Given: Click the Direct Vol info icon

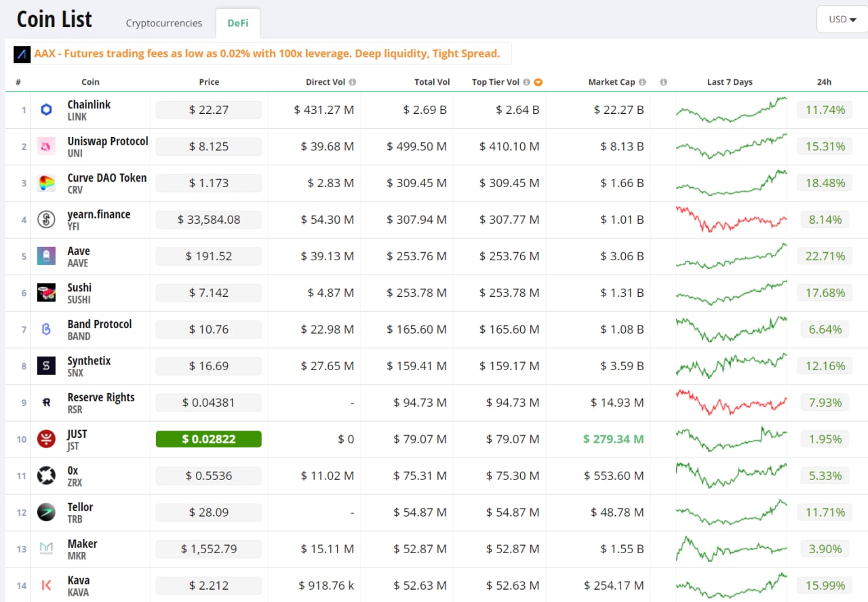Looking at the screenshot, I should pos(353,82).
